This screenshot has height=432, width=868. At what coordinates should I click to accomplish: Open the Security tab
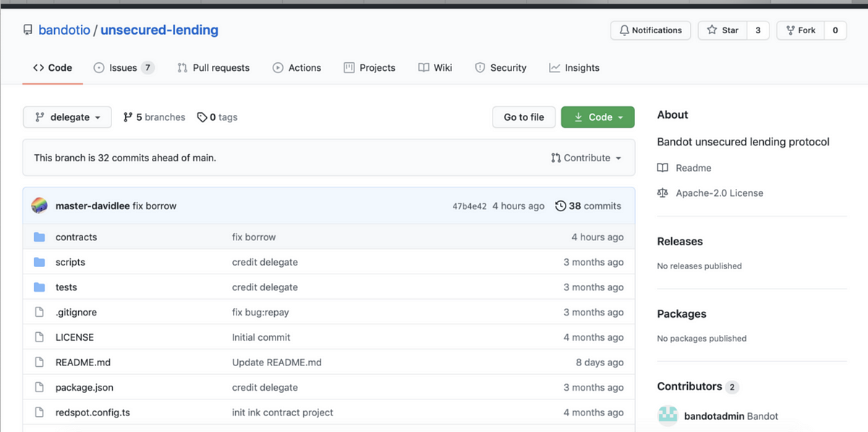coord(501,67)
